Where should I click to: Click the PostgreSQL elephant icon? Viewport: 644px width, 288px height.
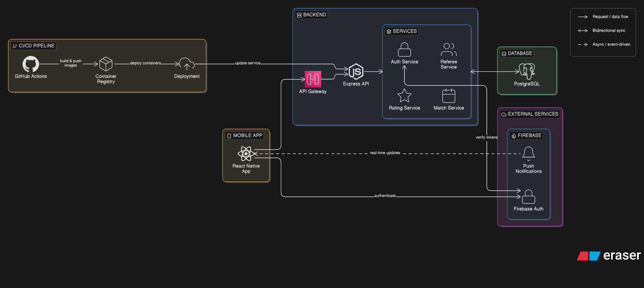527,72
